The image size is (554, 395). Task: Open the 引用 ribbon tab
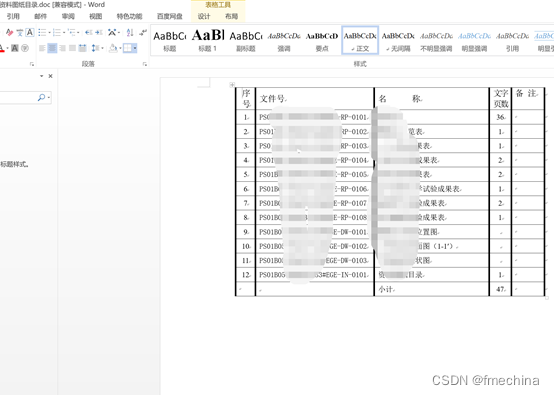pyautogui.click(x=13, y=16)
